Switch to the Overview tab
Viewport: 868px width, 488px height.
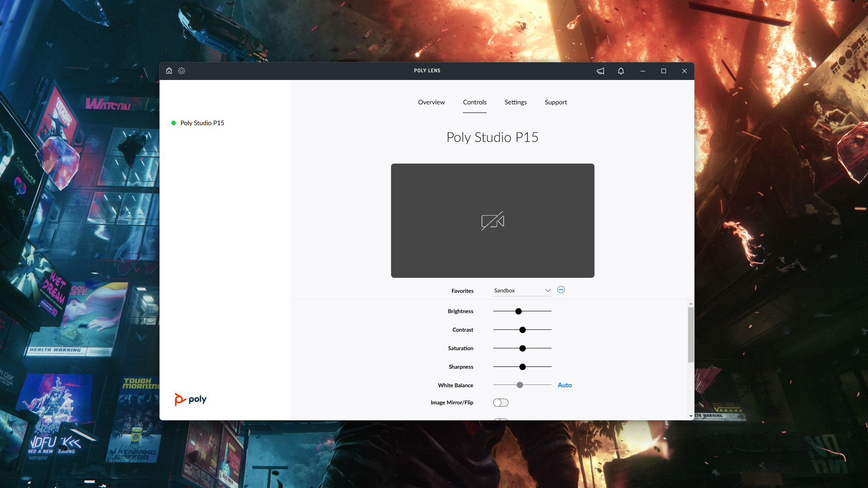click(431, 102)
